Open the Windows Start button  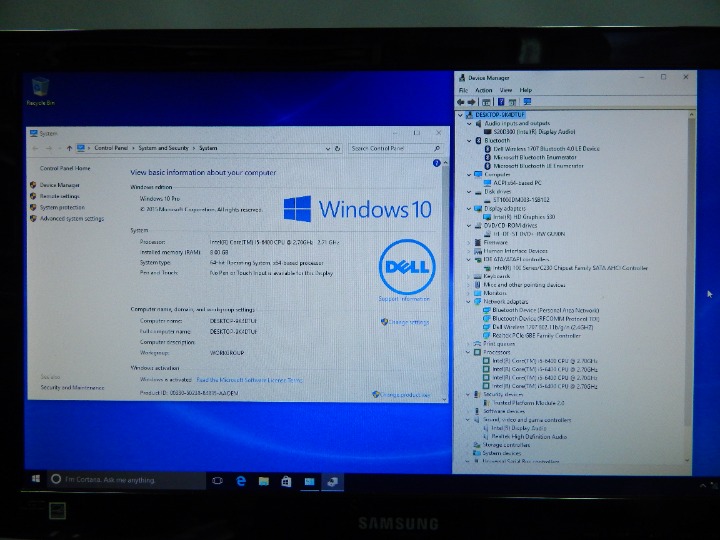[36, 479]
